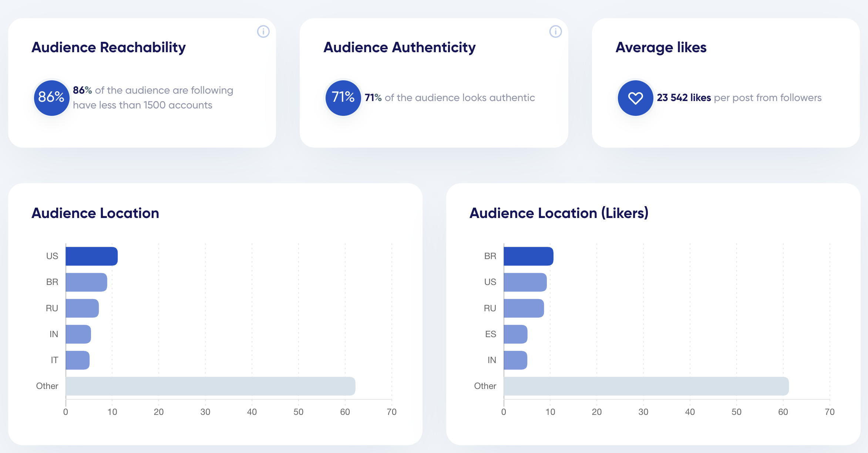Click the Audience Authenticity info icon
The width and height of the screenshot is (868, 453).
pos(555,31)
